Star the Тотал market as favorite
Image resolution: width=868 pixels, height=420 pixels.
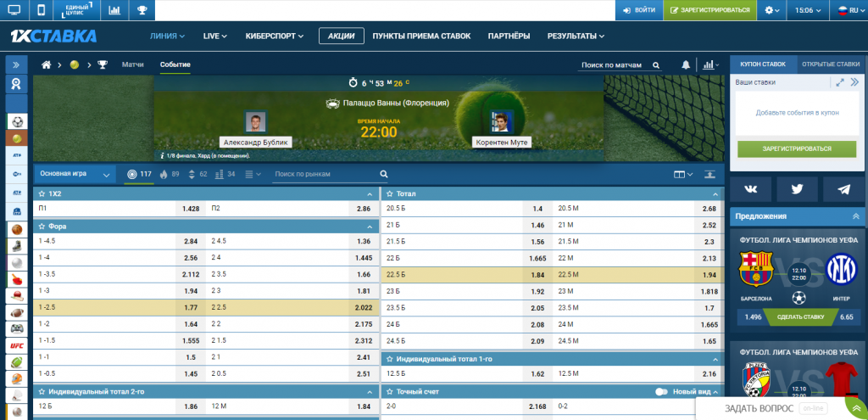[x=389, y=193]
